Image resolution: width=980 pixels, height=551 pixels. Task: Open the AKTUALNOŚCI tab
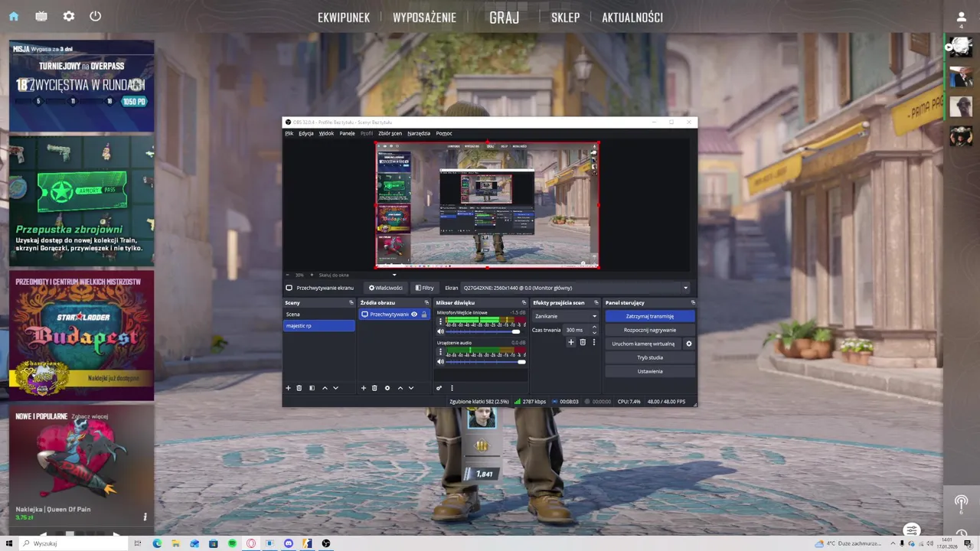click(x=632, y=18)
